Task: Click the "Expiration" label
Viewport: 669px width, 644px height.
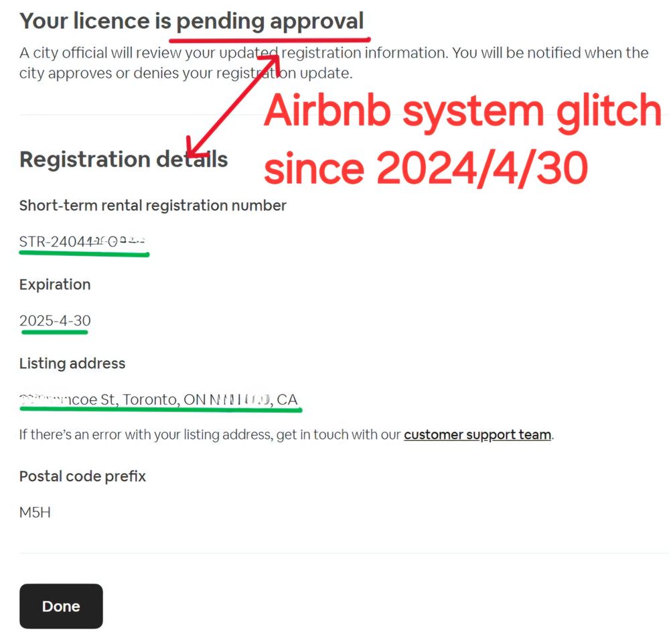Action: [55, 284]
